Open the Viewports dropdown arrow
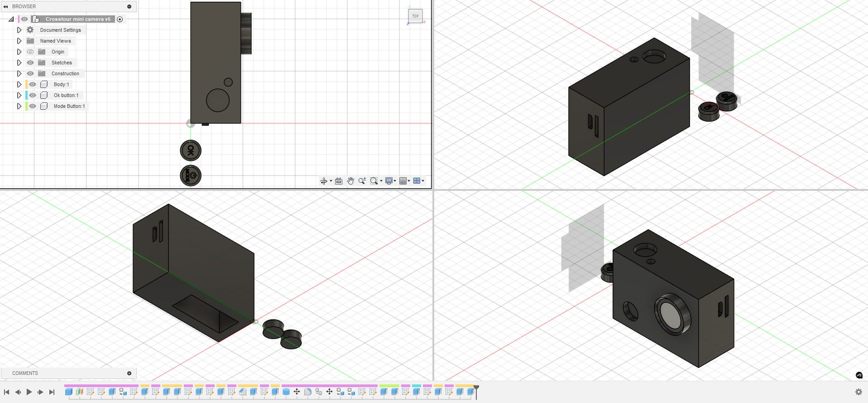 click(423, 181)
